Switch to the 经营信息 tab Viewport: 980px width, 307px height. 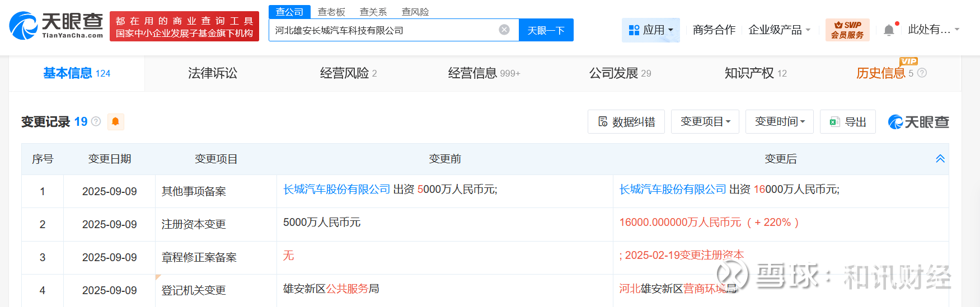tap(484, 73)
